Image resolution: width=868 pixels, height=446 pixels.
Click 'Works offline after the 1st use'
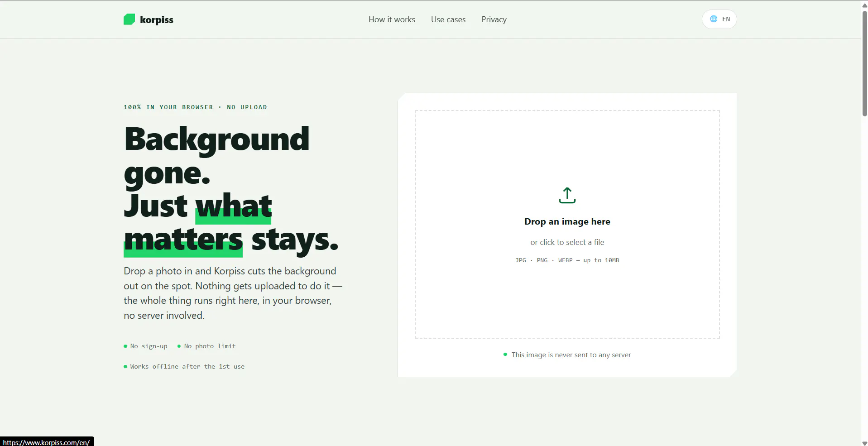(x=187, y=366)
